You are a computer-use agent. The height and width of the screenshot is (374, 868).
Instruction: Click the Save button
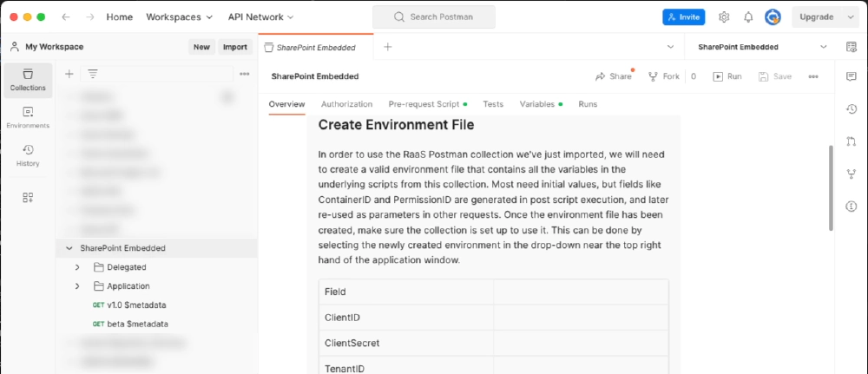tap(775, 77)
